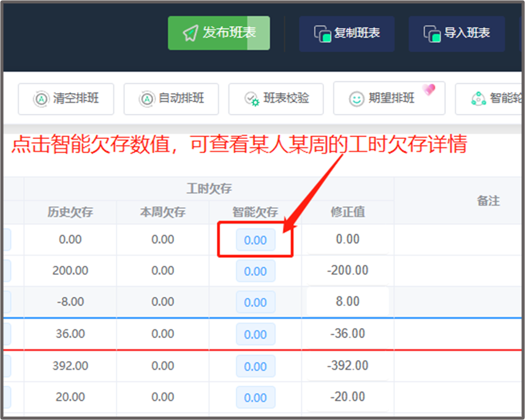525x420 pixels.
Task: Edit the 修正值 field showing -36.00
Action: 348,334
